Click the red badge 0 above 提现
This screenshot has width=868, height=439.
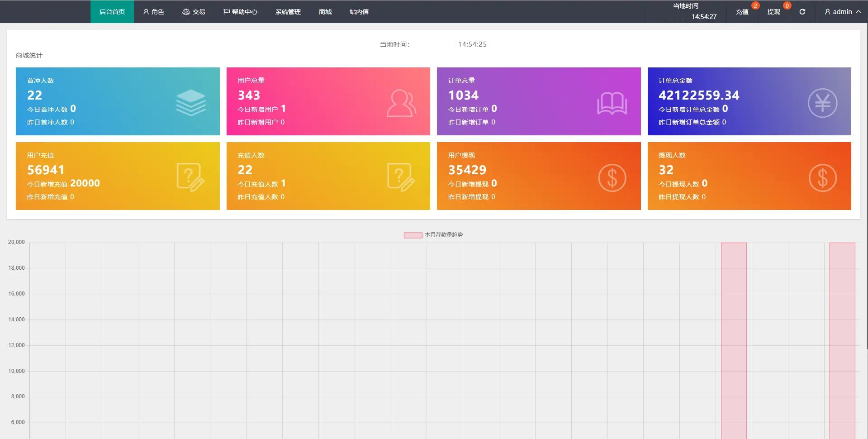click(x=787, y=5)
